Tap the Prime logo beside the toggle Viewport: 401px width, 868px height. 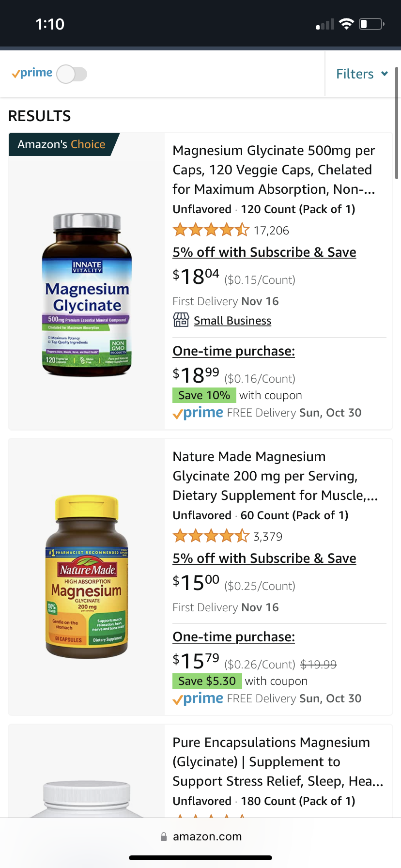pyautogui.click(x=32, y=73)
